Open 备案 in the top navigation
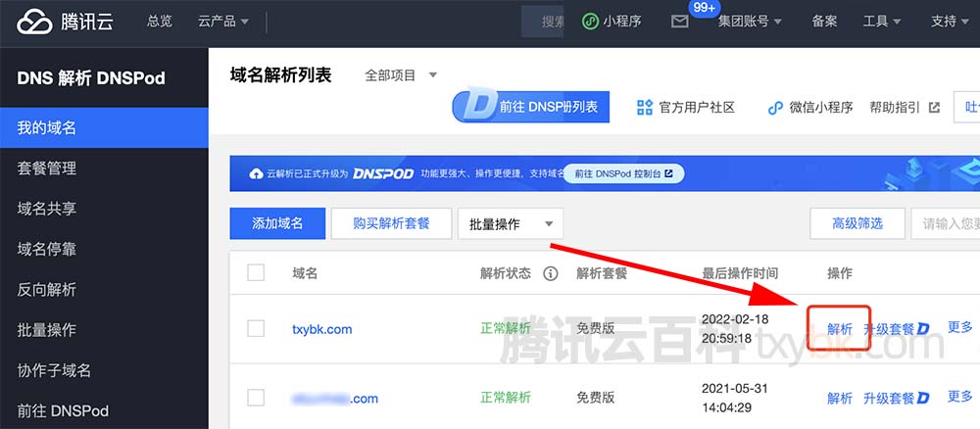The height and width of the screenshot is (429, 980). [824, 22]
